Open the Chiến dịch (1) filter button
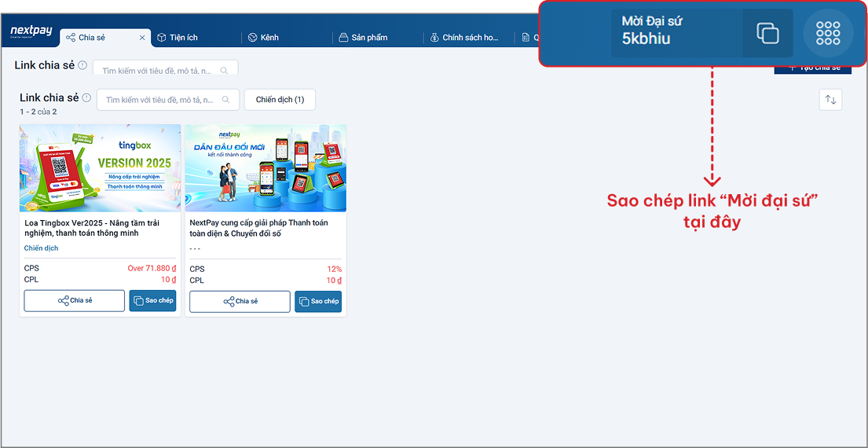The height and width of the screenshot is (448, 868). (x=280, y=100)
